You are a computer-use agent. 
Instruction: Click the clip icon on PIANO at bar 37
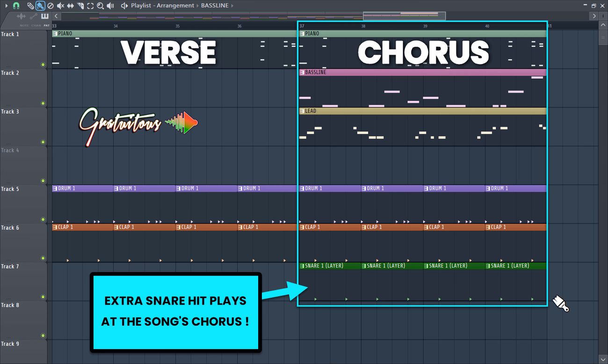[302, 34]
